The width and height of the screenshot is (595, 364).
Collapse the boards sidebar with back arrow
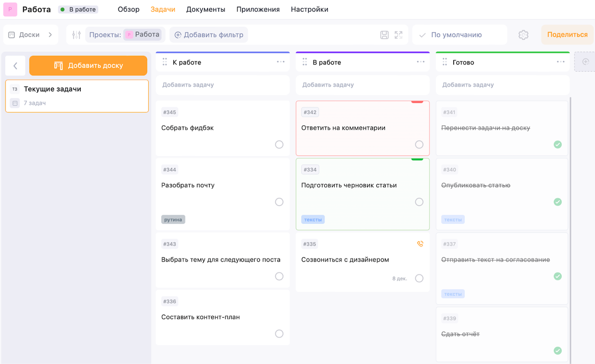point(15,65)
